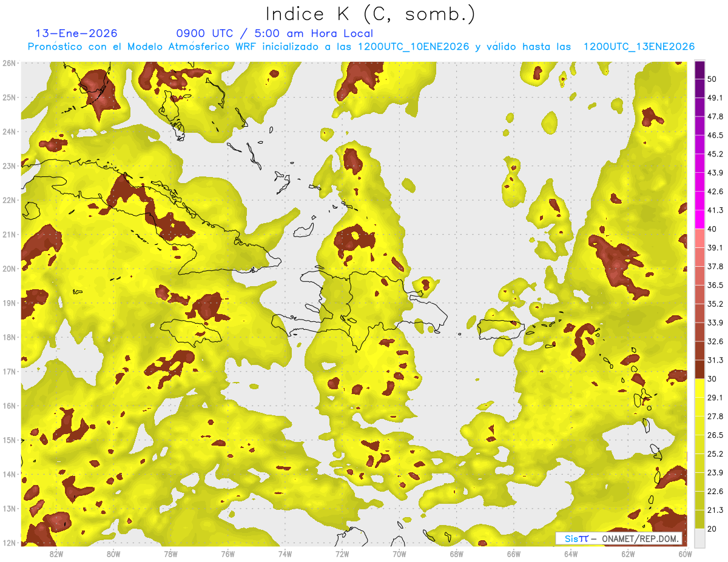
Task: Click the '16N' latitude axis label
Action: [10, 406]
